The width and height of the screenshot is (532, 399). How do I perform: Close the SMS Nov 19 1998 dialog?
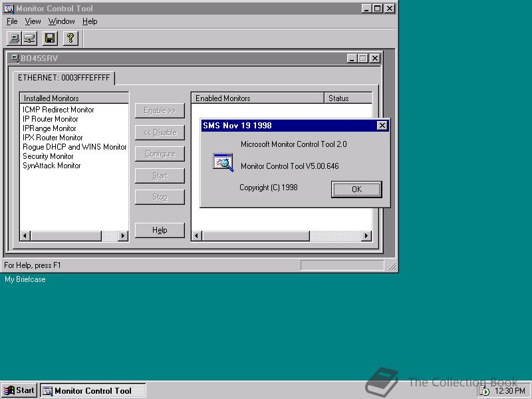click(x=382, y=126)
